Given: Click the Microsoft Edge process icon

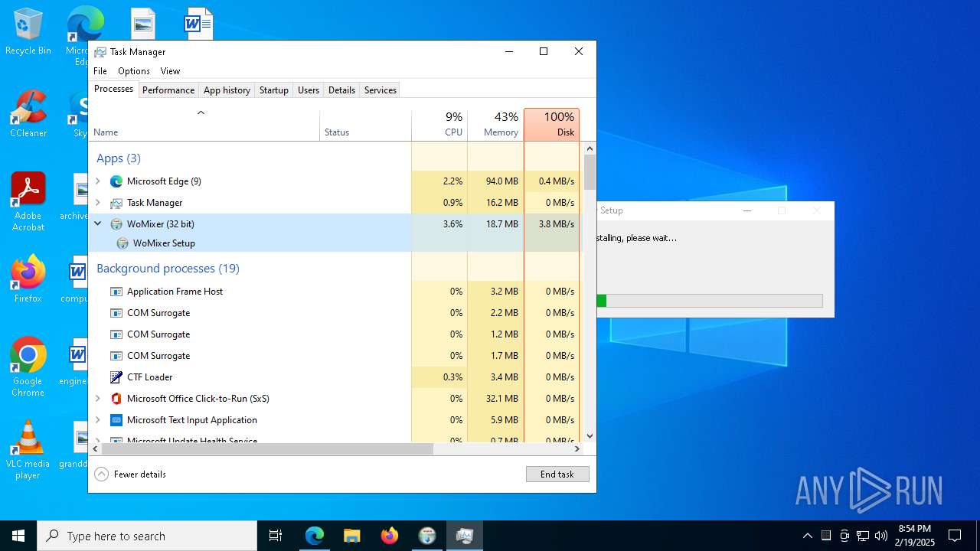Looking at the screenshot, I should (116, 181).
